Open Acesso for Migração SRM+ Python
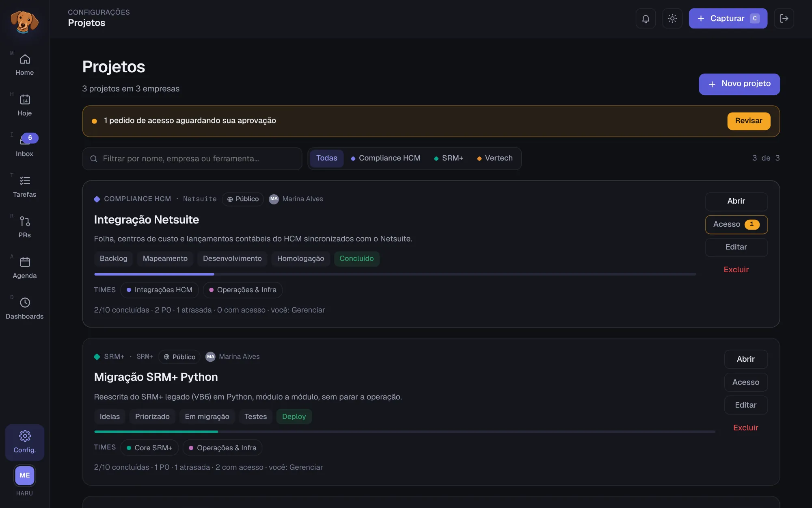812x508 pixels. tap(746, 382)
